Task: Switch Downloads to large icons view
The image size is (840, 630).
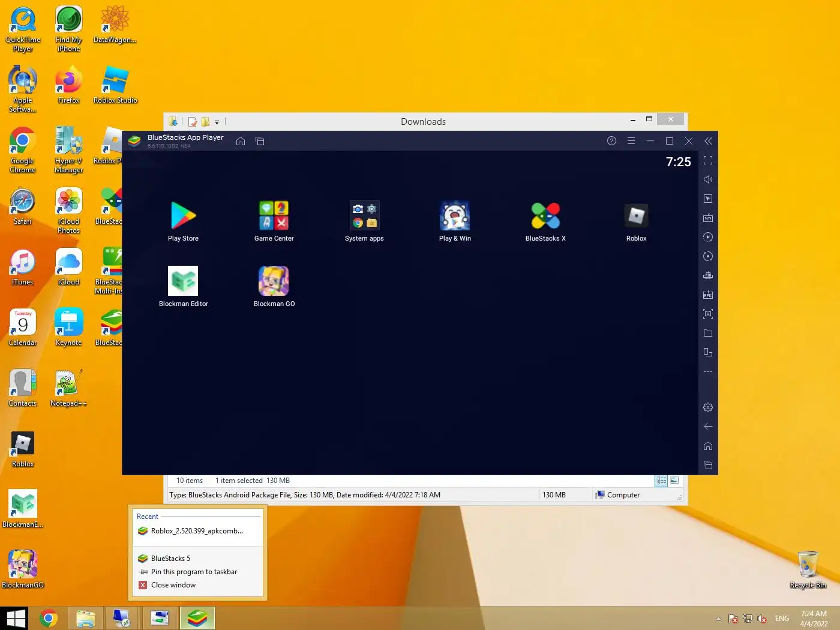Action: coord(674,481)
